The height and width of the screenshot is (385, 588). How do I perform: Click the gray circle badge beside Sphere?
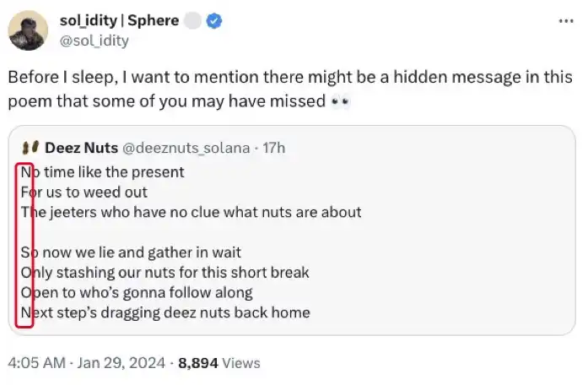click(x=193, y=22)
